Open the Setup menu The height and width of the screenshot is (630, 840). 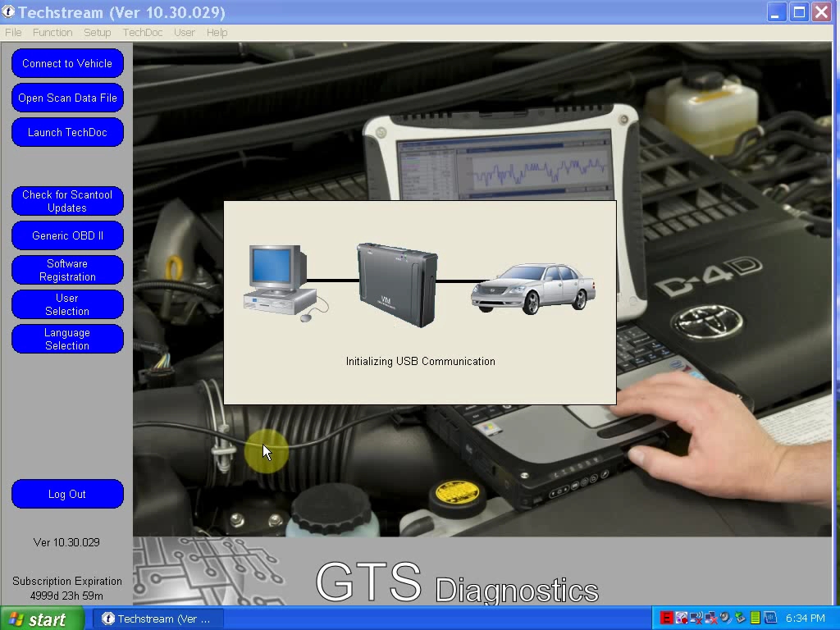pyautogui.click(x=97, y=33)
